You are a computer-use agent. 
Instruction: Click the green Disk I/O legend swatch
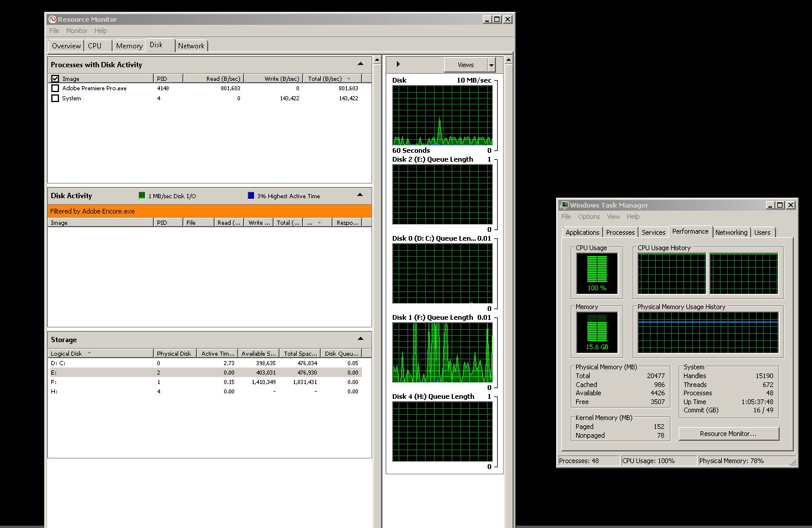(x=142, y=196)
